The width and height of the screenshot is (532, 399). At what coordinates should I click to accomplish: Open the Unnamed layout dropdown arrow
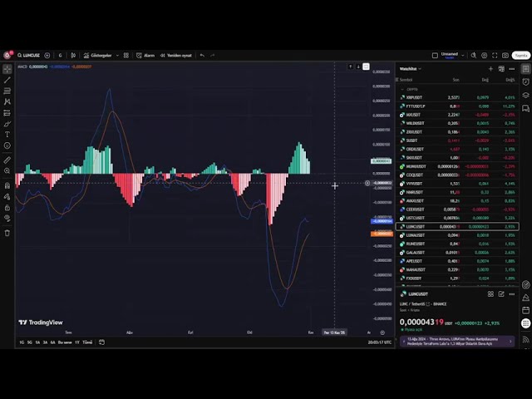[463, 56]
